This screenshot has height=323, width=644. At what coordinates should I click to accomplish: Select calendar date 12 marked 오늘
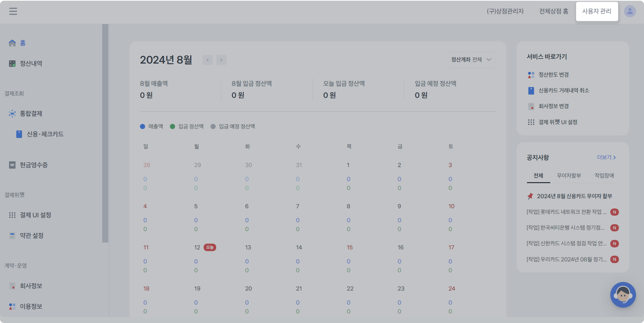click(x=197, y=247)
